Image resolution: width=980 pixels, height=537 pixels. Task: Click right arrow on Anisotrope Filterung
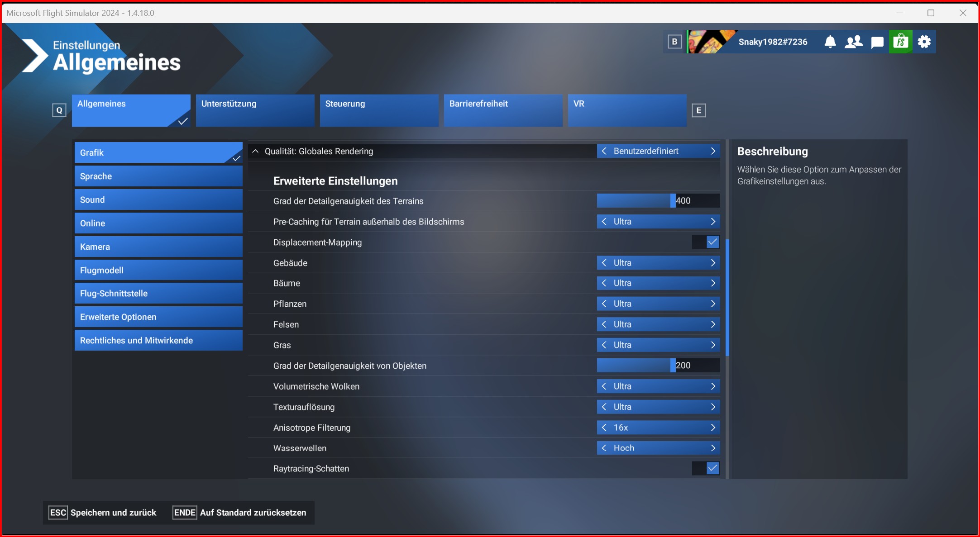pos(713,428)
